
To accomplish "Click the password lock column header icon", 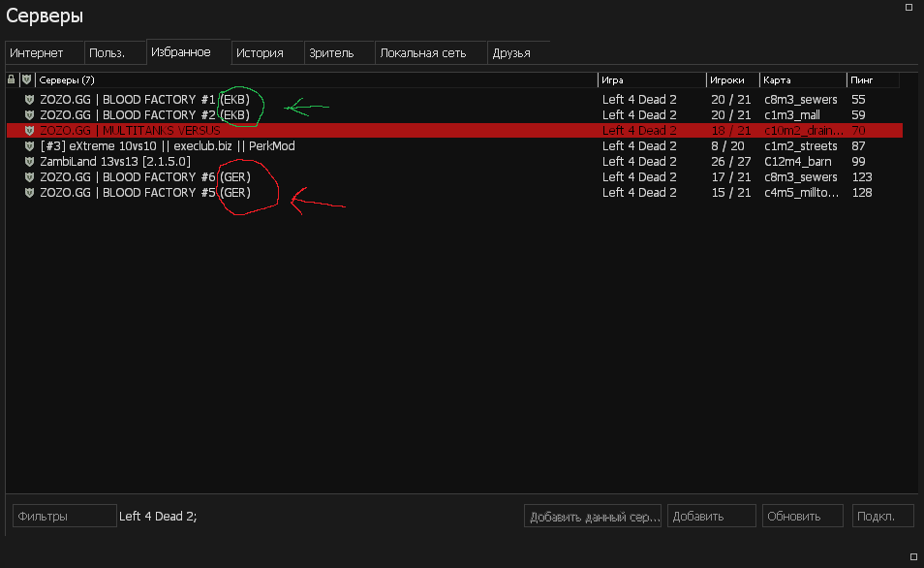I will coord(12,79).
